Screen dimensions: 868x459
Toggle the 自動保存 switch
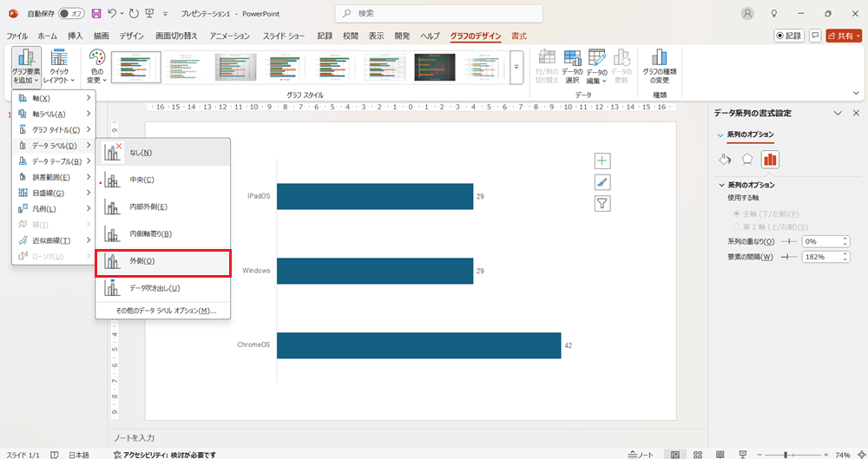coord(71,13)
